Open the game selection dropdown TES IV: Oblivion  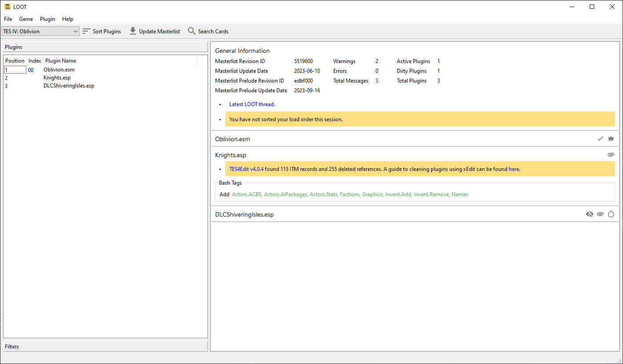point(40,31)
